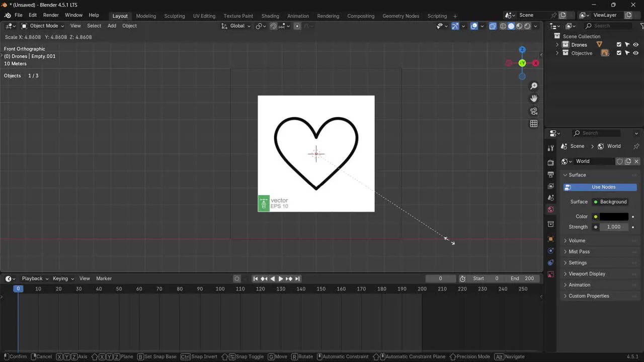The height and width of the screenshot is (362, 644).
Task: Expand the Drones collection in outliner
Action: (x=557, y=45)
